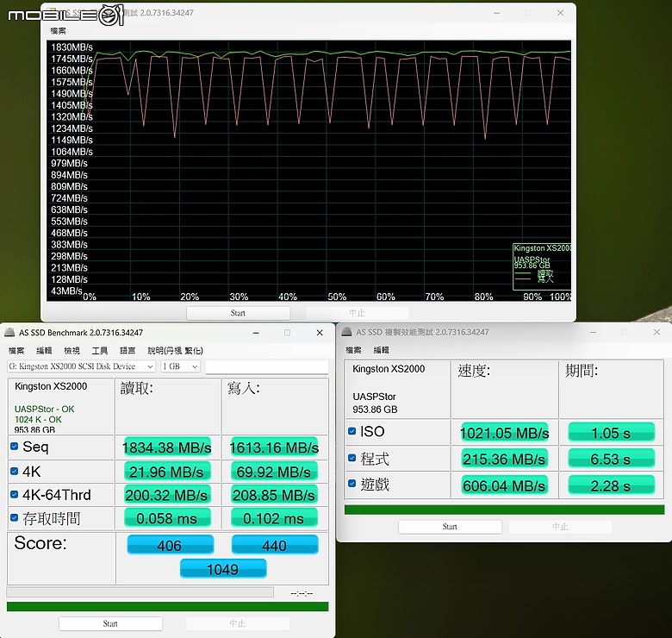Click the copy benchmark window title bar icon
Screen dimensions: 672x638
[x=346, y=332]
